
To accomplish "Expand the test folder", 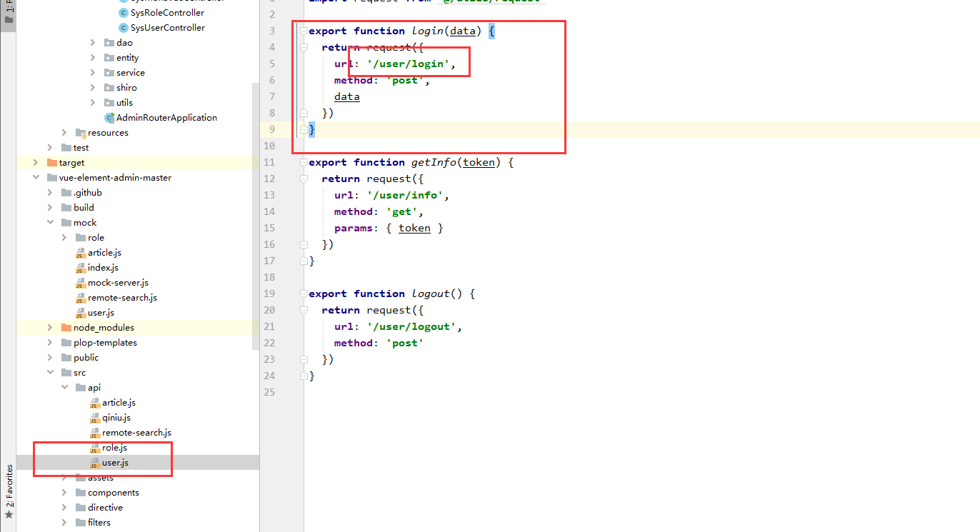I will 50,148.
